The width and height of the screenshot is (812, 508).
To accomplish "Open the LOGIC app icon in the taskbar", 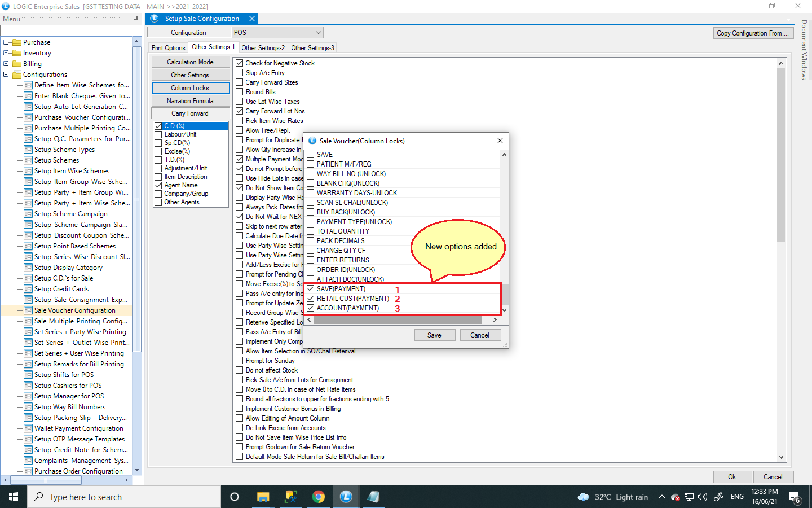I will [x=346, y=497].
